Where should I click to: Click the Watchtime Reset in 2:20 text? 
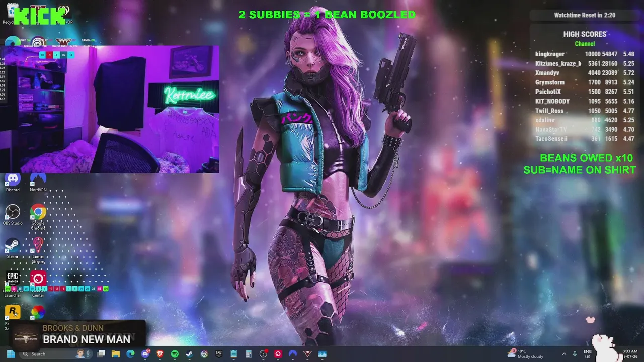(585, 15)
